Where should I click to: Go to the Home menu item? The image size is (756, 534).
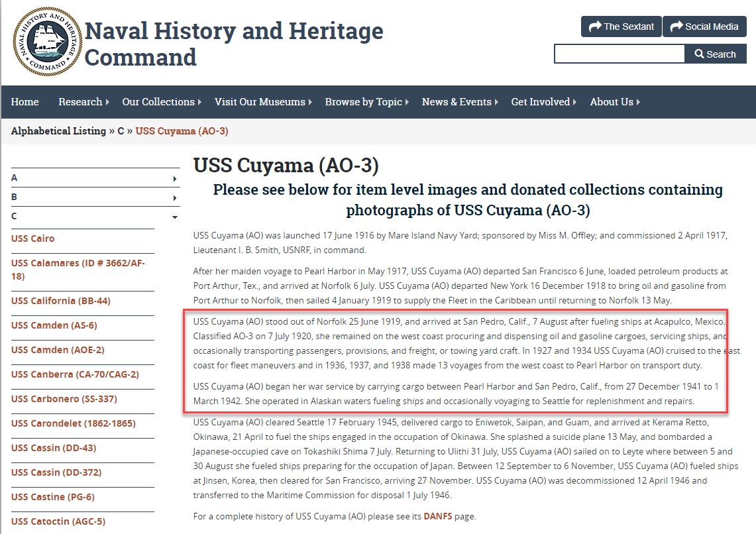(x=25, y=102)
